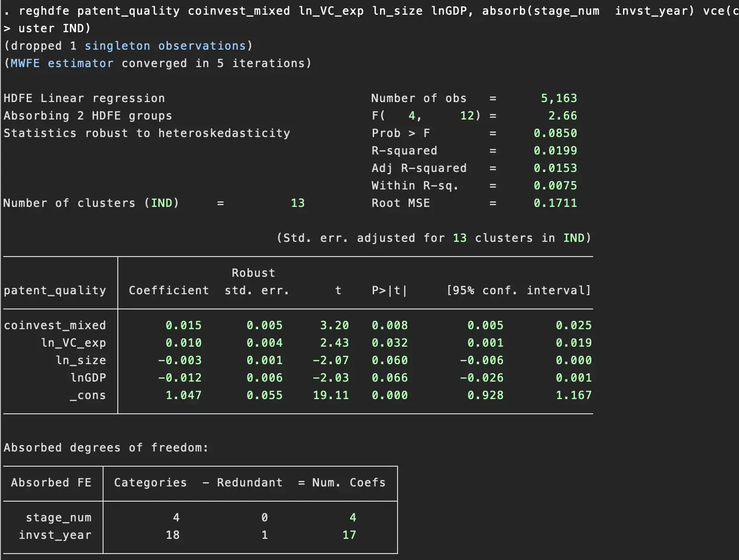Viewport: 739px width, 560px height.
Task: Select the Number of obs value 5,163
Action: click(x=559, y=98)
